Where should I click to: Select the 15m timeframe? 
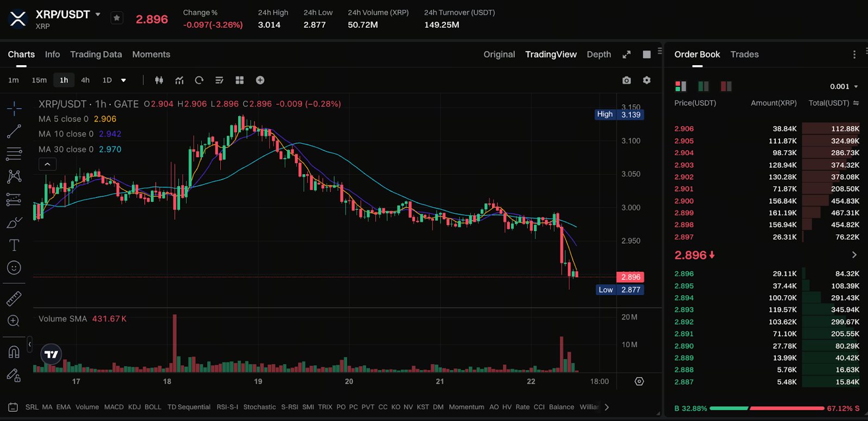[39, 80]
